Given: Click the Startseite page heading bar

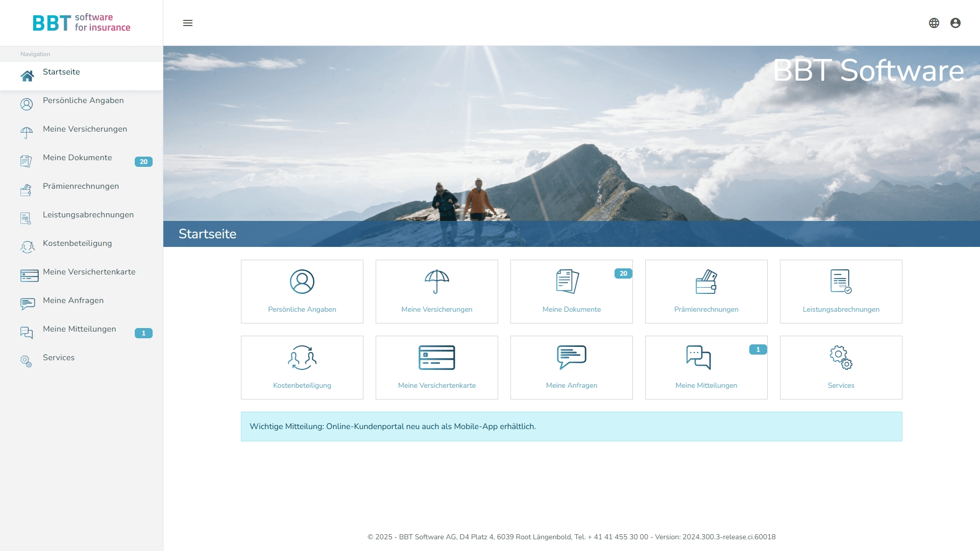Looking at the screenshot, I should point(572,234).
